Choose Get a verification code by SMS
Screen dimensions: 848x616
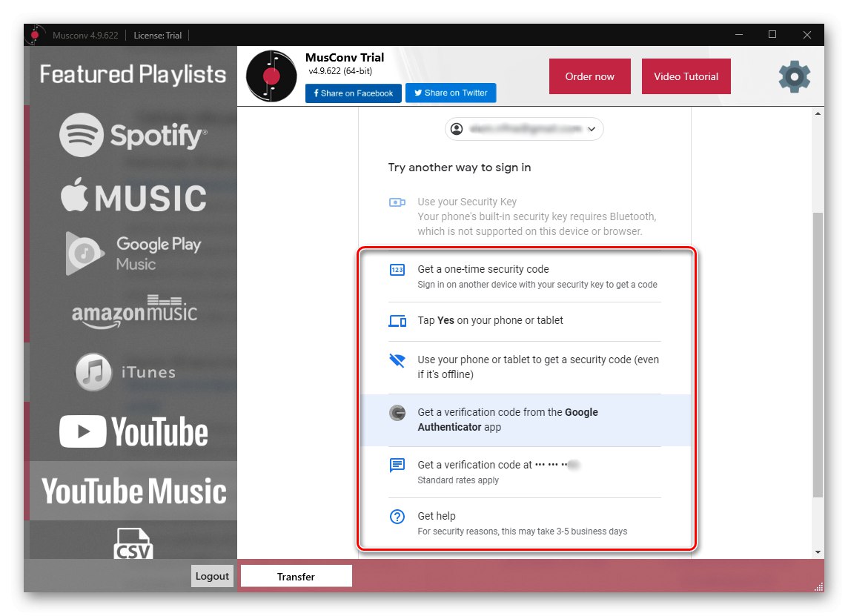pyautogui.click(x=525, y=472)
